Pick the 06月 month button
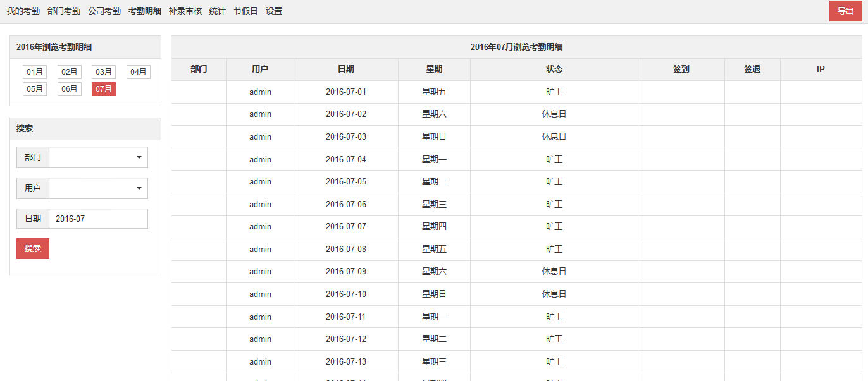 (x=70, y=89)
